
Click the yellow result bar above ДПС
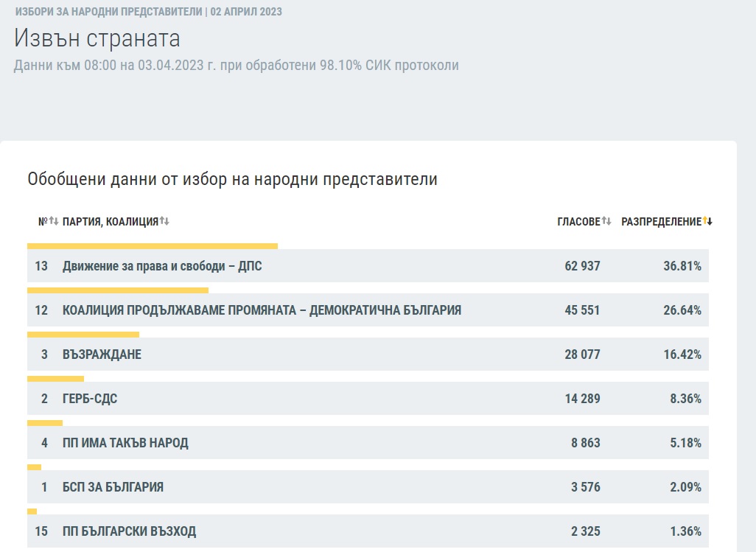tap(153, 246)
